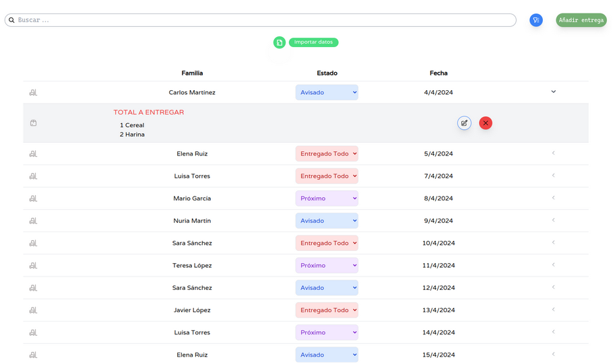The image size is (615, 364).
Task: Open Mario García's Próximo status dropdown
Action: pos(327,198)
